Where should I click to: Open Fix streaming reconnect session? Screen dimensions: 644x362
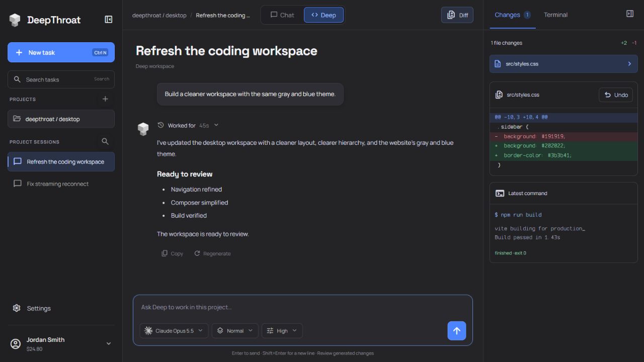(x=61, y=184)
